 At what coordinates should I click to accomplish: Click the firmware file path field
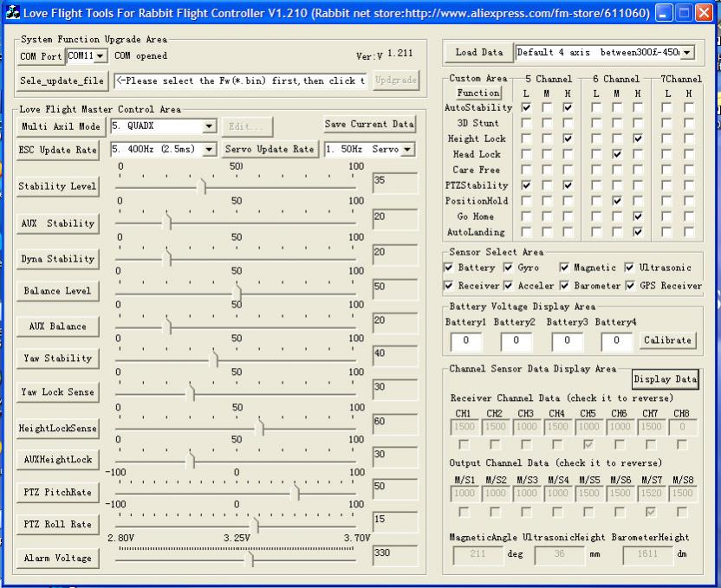(241, 81)
